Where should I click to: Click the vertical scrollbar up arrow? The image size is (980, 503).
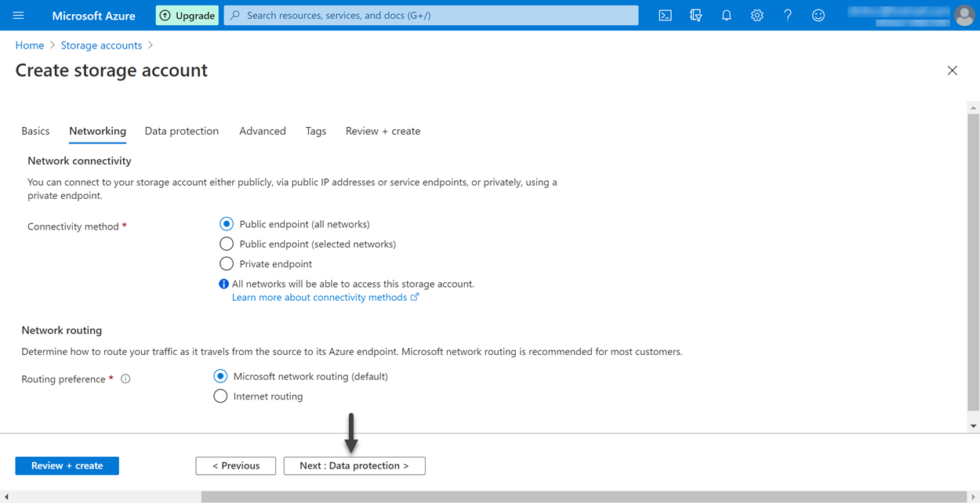[x=973, y=108]
